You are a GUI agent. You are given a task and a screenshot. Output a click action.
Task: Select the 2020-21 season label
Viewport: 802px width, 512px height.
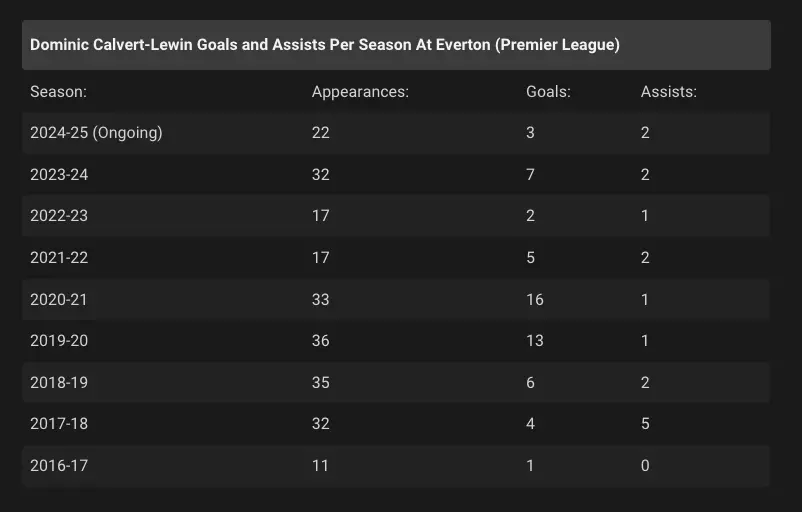(59, 299)
